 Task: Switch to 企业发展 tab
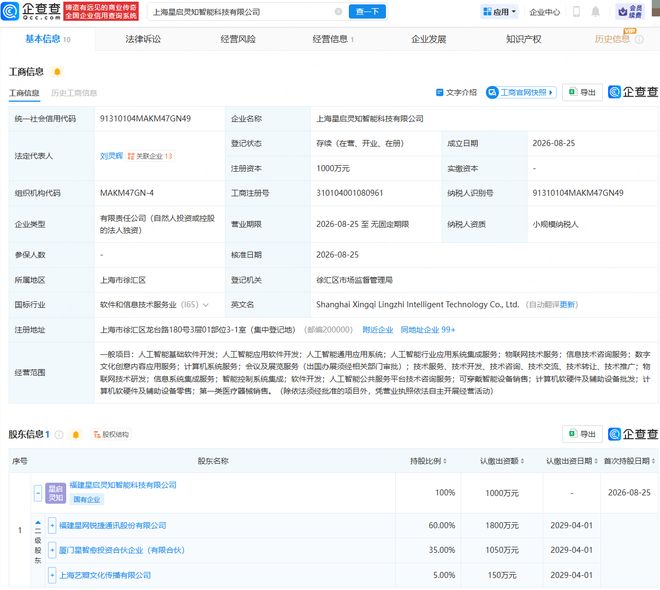tap(428, 39)
